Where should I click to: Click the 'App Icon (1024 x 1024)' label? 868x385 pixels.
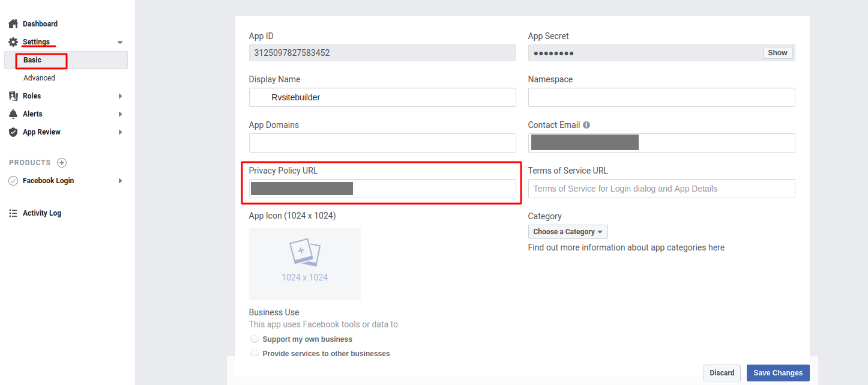pos(292,216)
